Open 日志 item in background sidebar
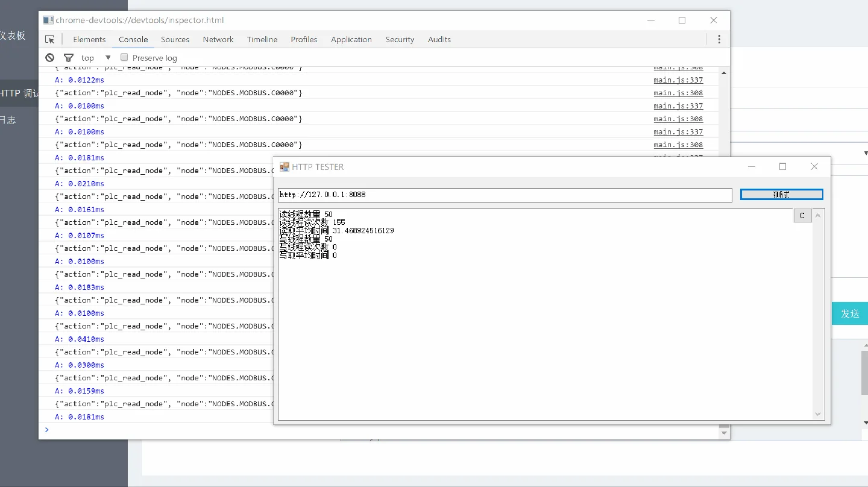Screen dimensions: 868x487 tap(8, 119)
